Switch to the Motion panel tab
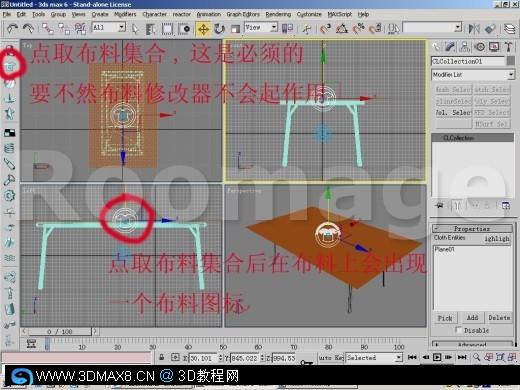 point(480,47)
